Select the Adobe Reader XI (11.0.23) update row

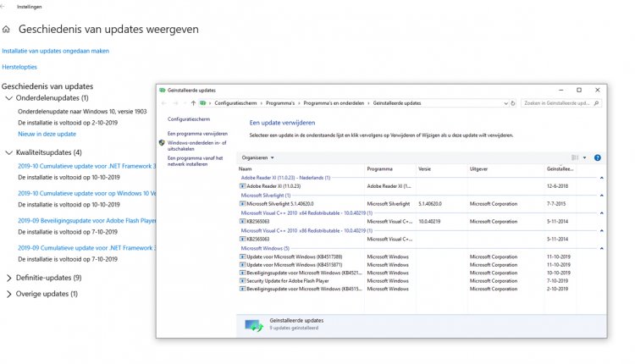(x=407, y=186)
